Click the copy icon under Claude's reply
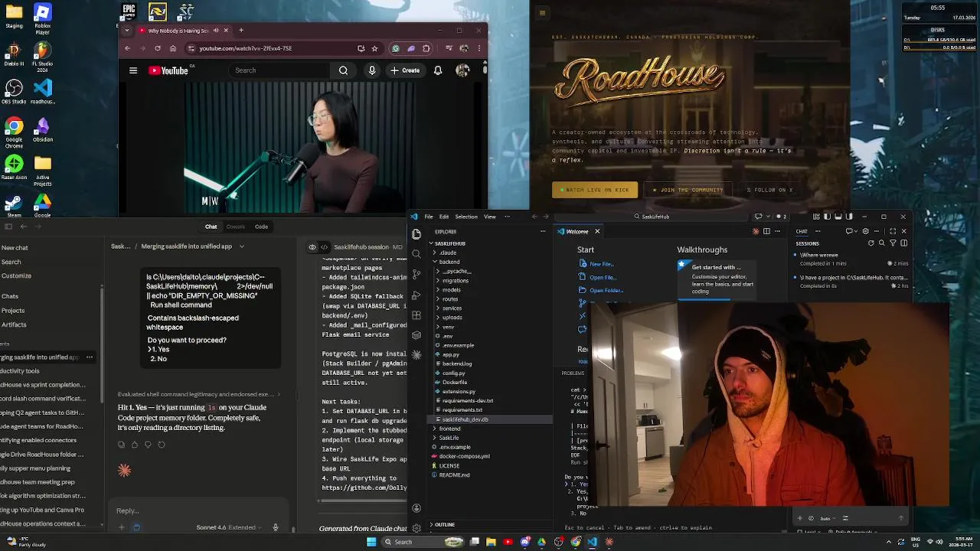 click(121, 445)
